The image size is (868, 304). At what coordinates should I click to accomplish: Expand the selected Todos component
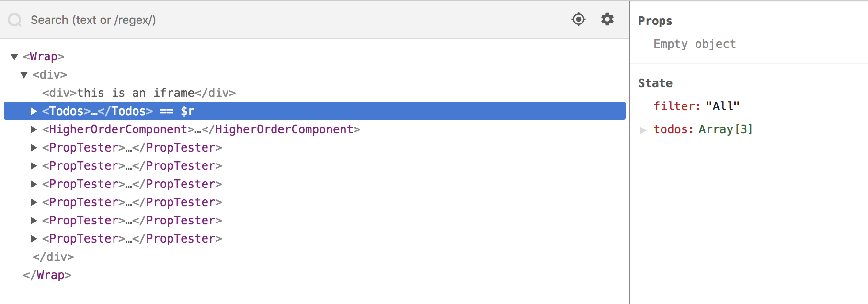click(34, 111)
